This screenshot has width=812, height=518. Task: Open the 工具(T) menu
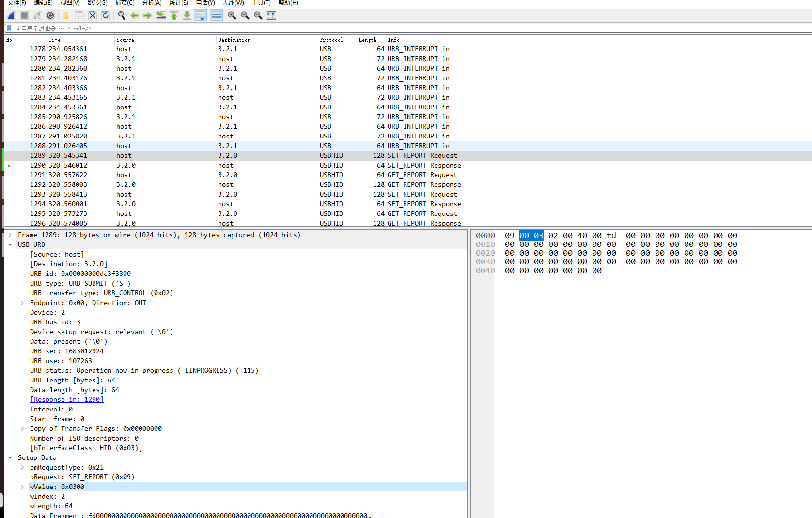pyautogui.click(x=261, y=3)
